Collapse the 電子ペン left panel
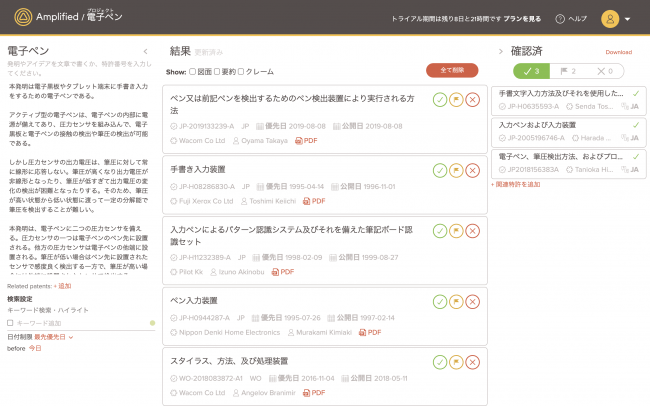 146,51
